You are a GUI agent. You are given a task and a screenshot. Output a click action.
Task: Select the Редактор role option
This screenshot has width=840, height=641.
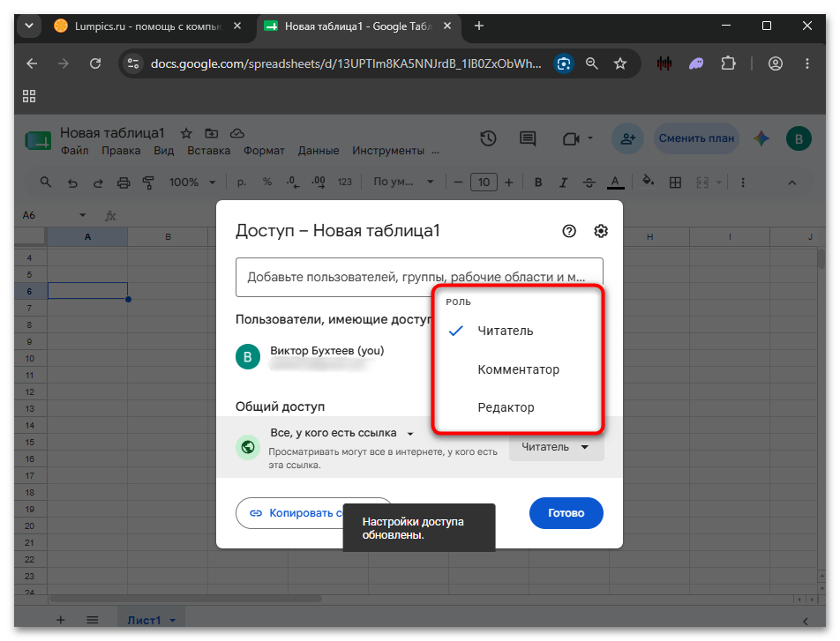518,407
